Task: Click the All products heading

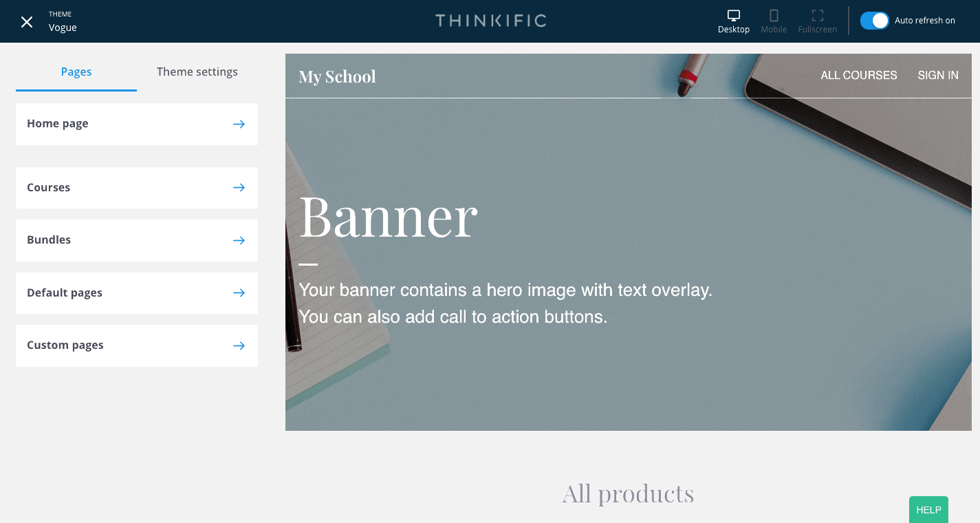Action: pyautogui.click(x=628, y=493)
